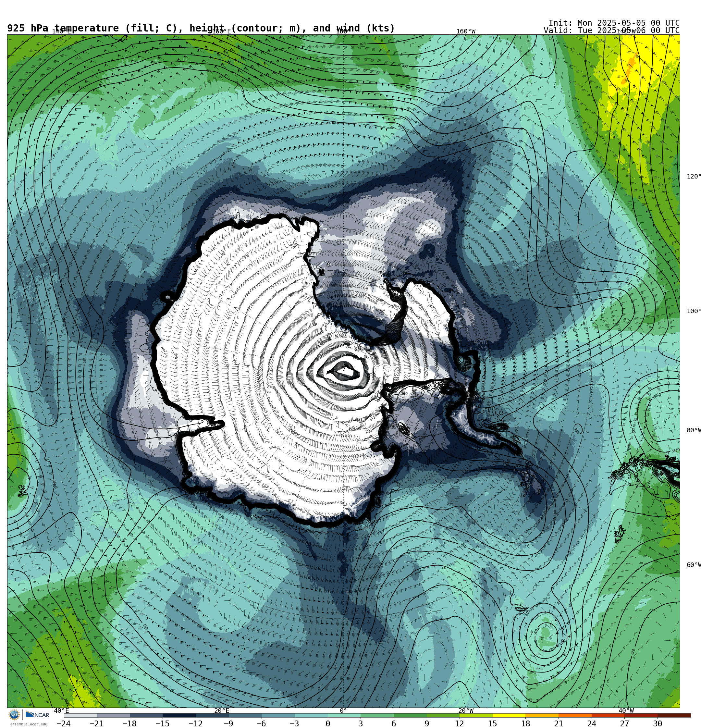This screenshot has width=701, height=728.
Task: Pick the colorbar segment between -24 and -21
Action: point(80,715)
